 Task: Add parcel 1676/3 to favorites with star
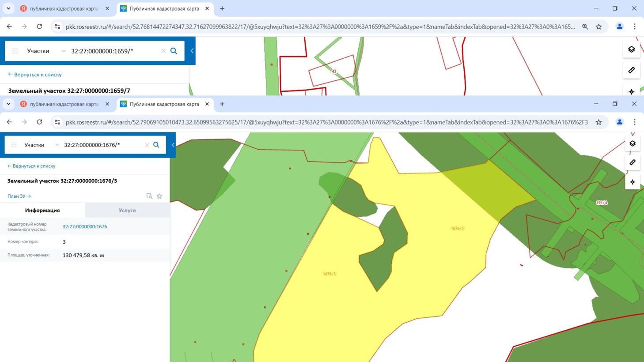[159, 196]
